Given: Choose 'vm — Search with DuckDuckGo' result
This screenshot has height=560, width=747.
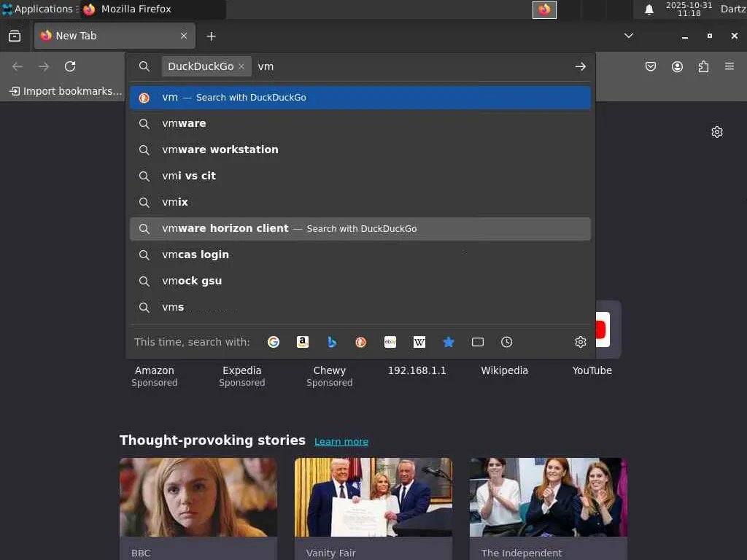Looking at the screenshot, I should [x=360, y=98].
